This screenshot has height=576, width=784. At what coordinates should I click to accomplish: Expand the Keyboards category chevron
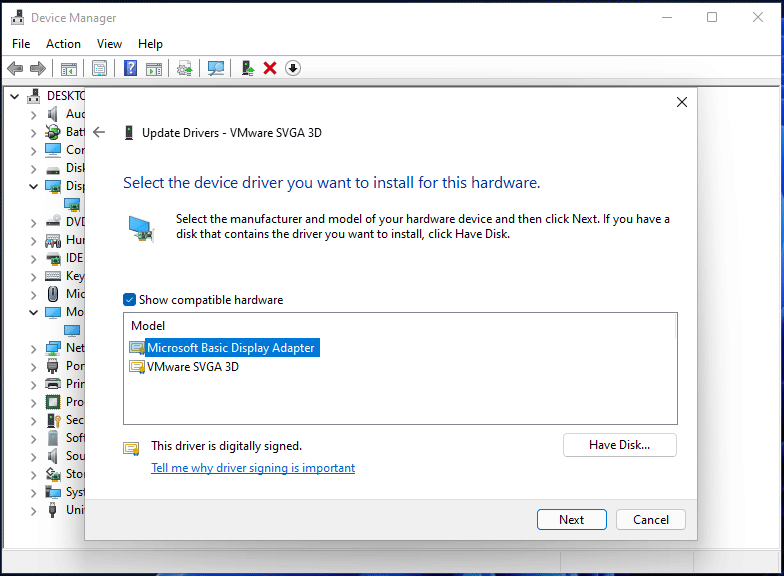tap(34, 277)
